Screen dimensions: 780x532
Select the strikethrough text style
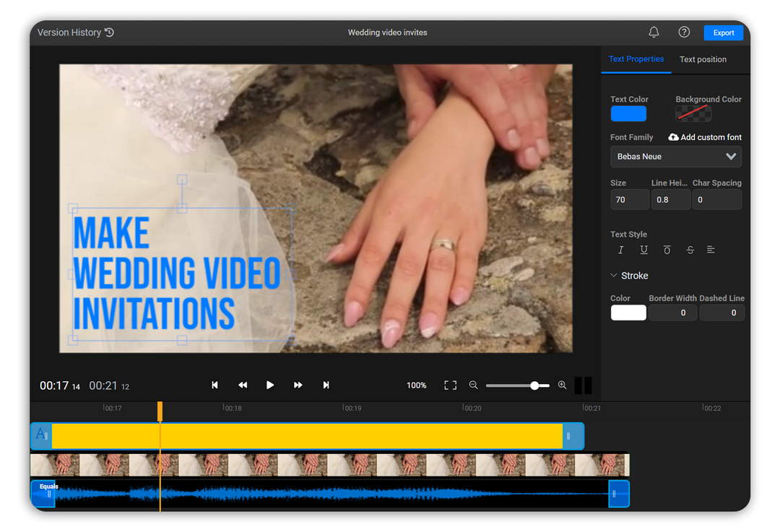(690, 249)
